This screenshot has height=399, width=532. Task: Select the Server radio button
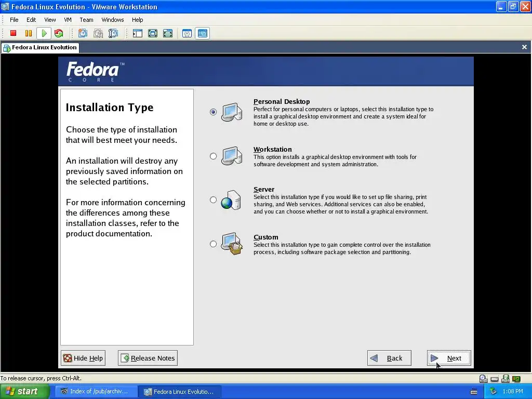point(213,199)
